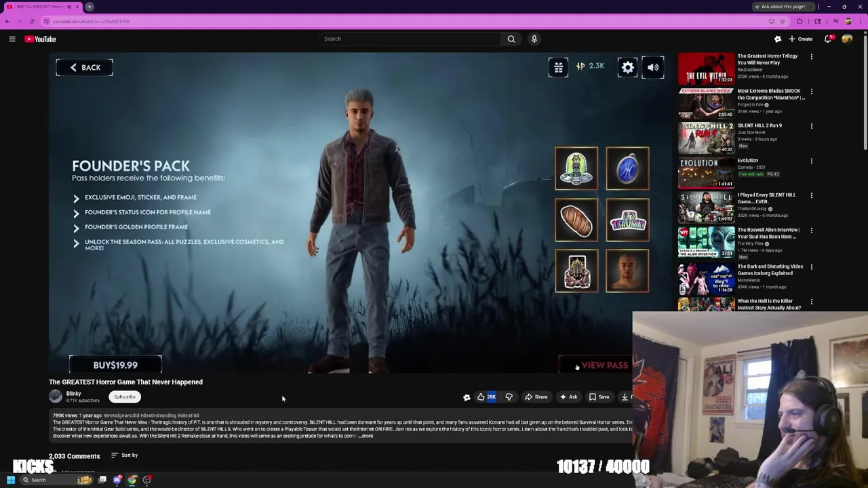This screenshot has height=488, width=868.
Task: Open YouTube notifications bell
Action: click(828, 39)
